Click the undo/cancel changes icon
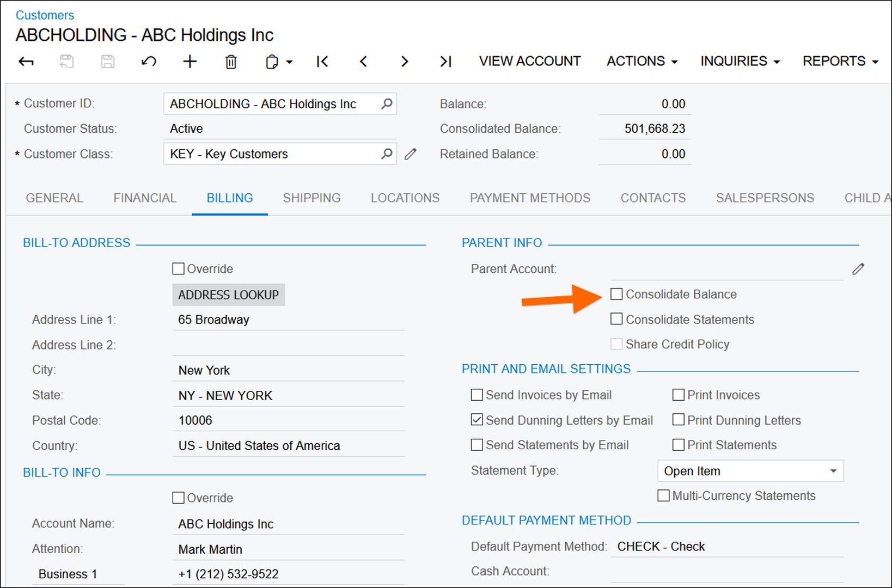 tap(149, 62)
